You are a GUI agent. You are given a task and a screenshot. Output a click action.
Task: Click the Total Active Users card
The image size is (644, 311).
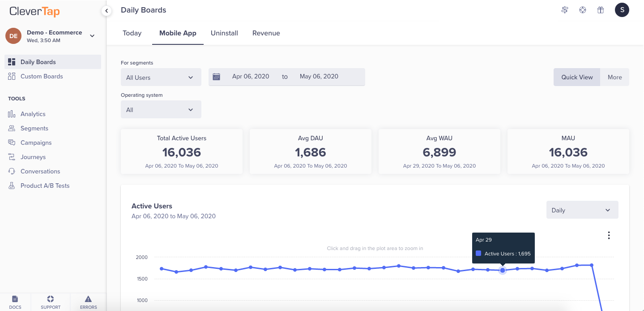[182, 151]
